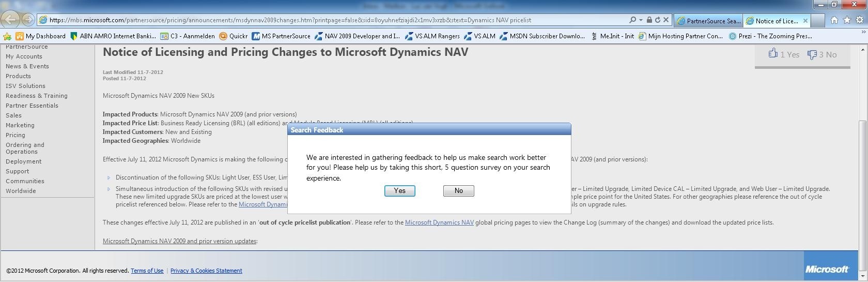Open Ordering and Operations in the sidebar

(x=25, y=149)
